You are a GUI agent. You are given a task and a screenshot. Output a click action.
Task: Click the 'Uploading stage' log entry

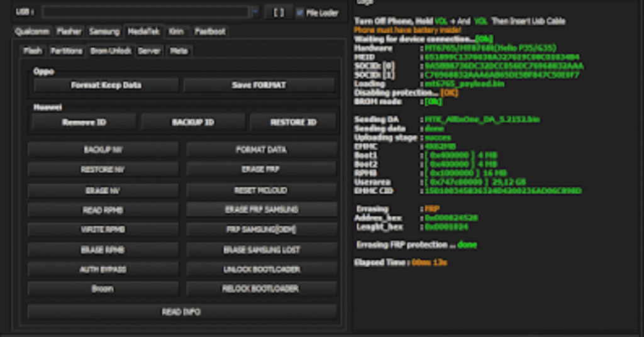[x=402, y=138]
